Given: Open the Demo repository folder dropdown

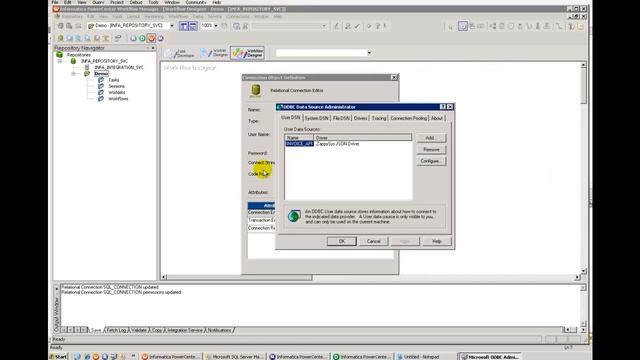Looking at the screenshot, I should [172, 26].
